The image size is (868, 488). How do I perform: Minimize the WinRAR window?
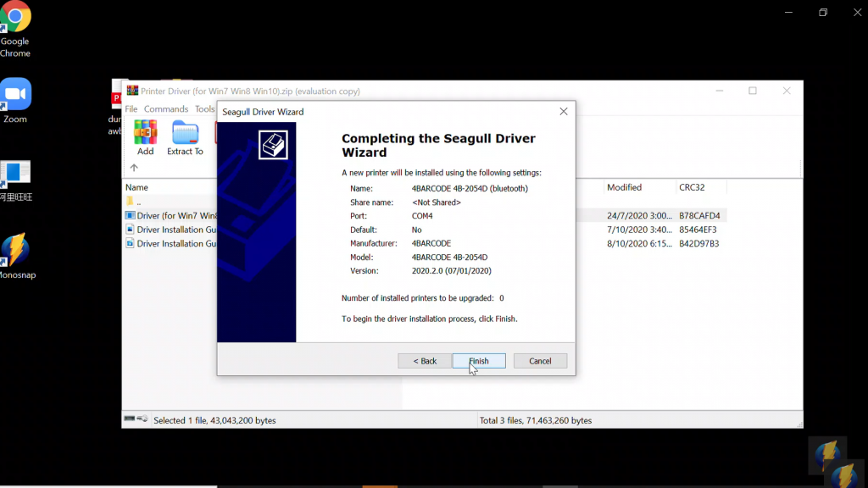tap(719, 91)
